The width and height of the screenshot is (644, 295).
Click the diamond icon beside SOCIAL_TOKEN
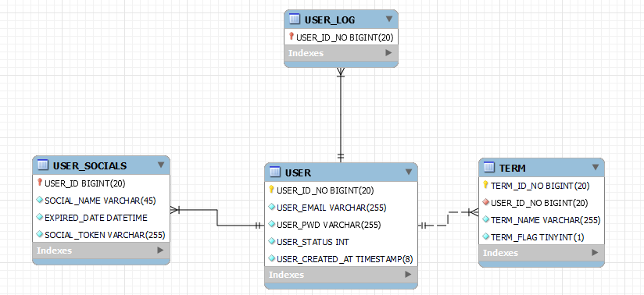click(39, 234)
